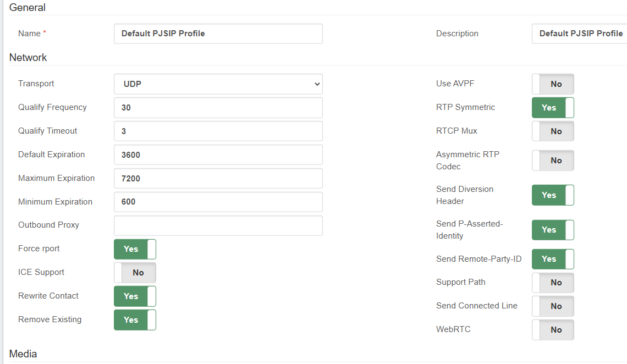This screenshot has width=627, height=364.
Task: Click the General section heading
Action: (27, 8)
